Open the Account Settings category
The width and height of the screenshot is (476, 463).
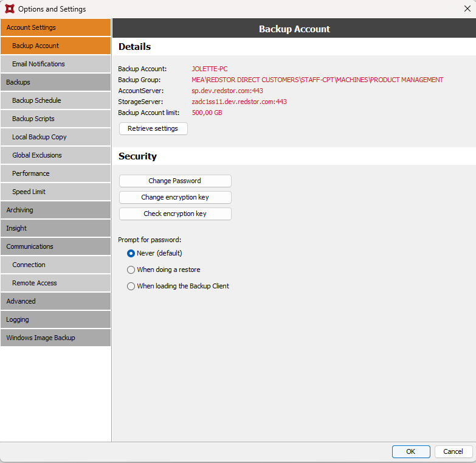click(x=55, y=27)
